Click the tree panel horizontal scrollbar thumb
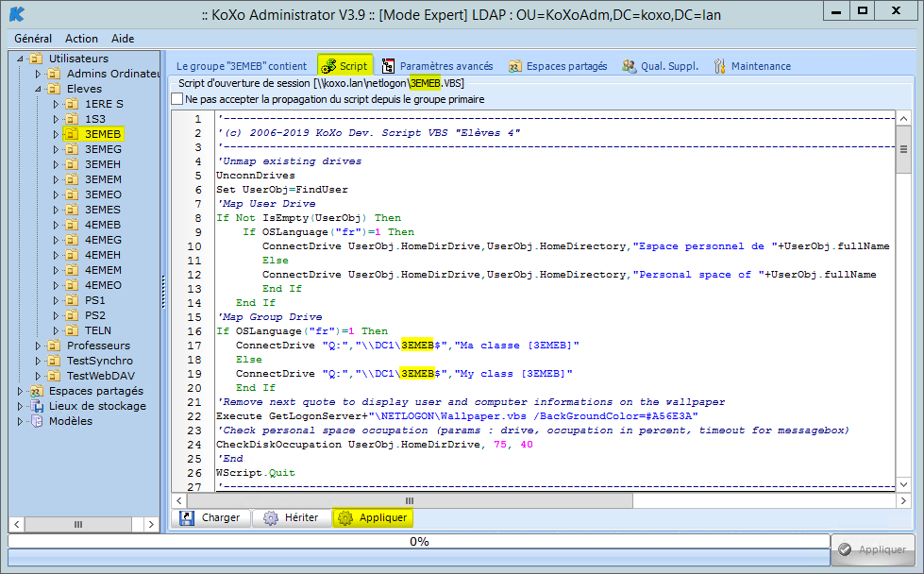The image size is (924, 574). (x=78, y=524)
